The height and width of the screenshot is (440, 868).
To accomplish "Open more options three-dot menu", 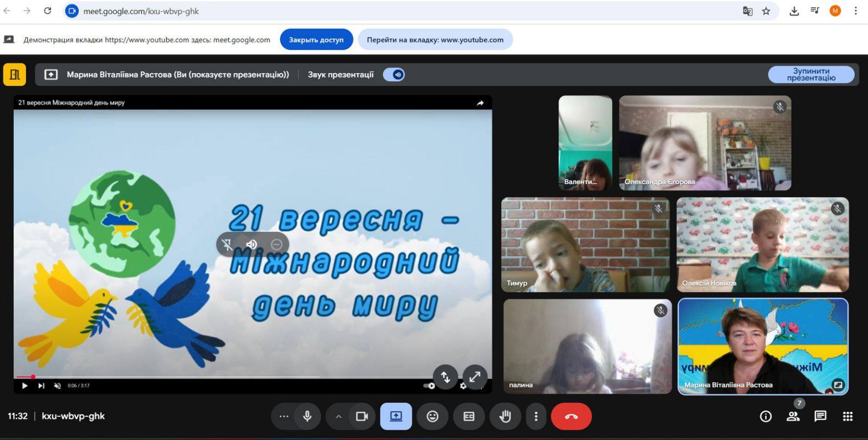I will point(536,416).
